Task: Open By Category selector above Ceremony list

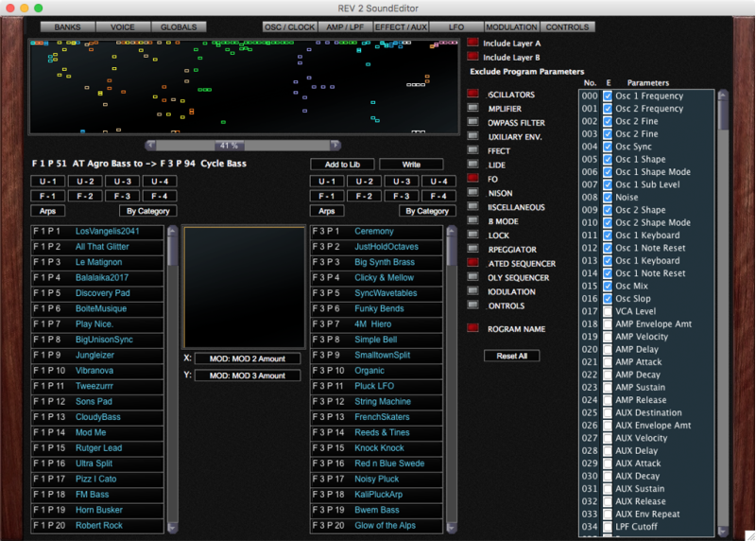Action: (x=426, y=211)
